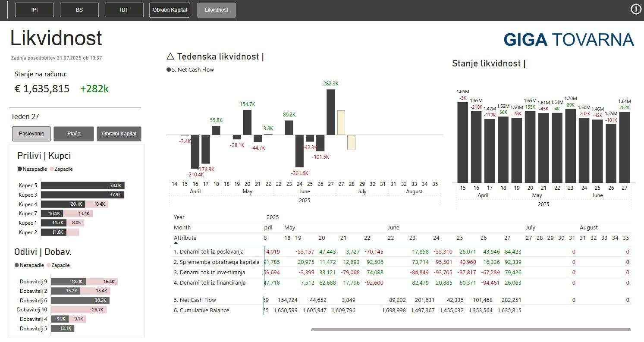
Task: Open the BS dashboard page
Action: coord(79,9)
